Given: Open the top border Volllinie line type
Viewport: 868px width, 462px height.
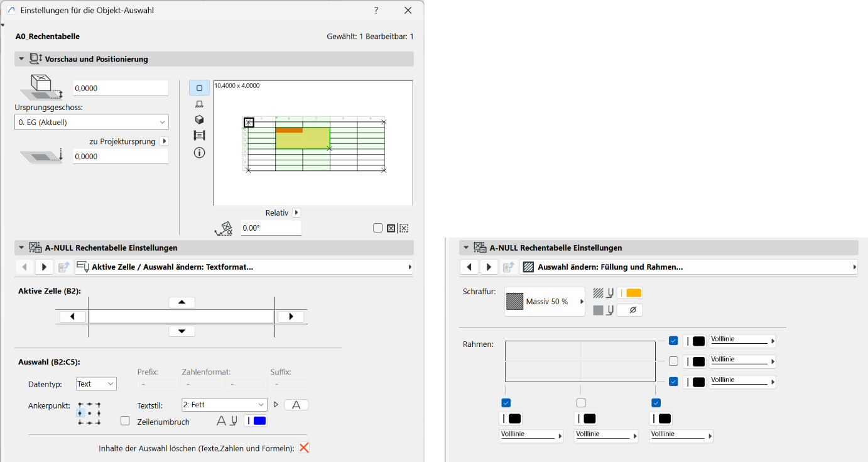Looking at the screenshot, I should 742,341.
